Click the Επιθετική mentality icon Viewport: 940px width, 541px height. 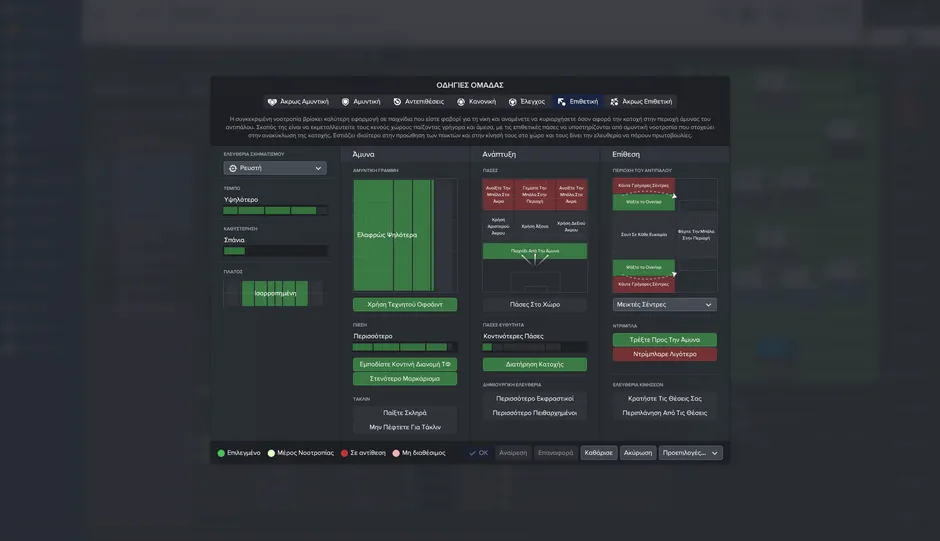click(x=562, y=102)
